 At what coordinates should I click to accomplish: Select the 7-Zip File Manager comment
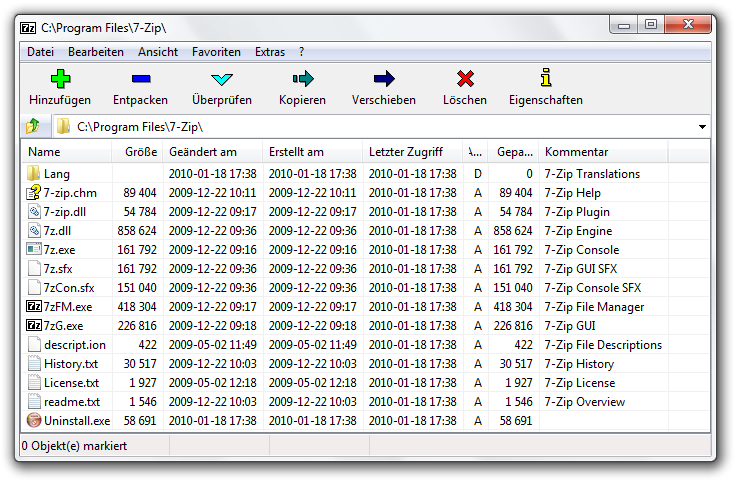594,307
